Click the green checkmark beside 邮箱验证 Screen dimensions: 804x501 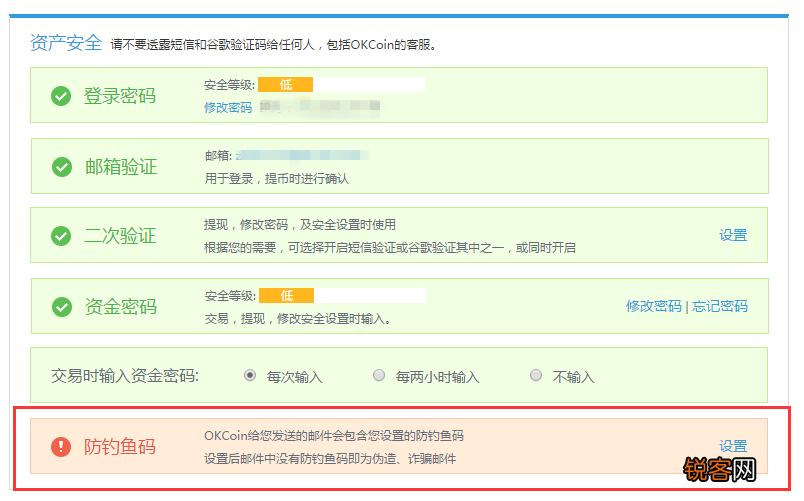pyautogui.click(x=62, y=167)
